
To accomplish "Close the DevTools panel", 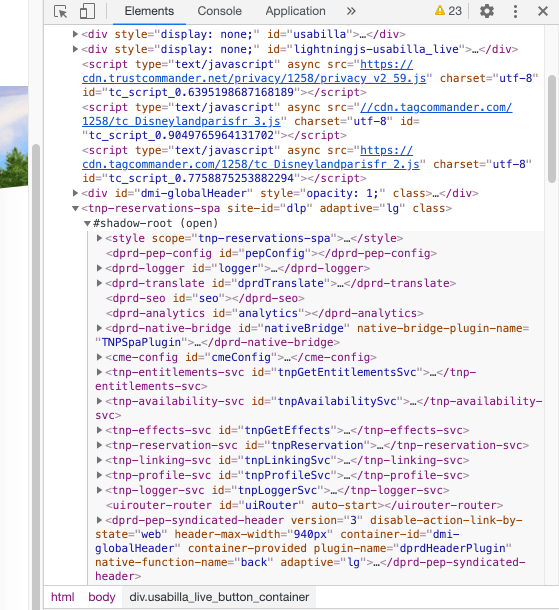I will [543, 11].
